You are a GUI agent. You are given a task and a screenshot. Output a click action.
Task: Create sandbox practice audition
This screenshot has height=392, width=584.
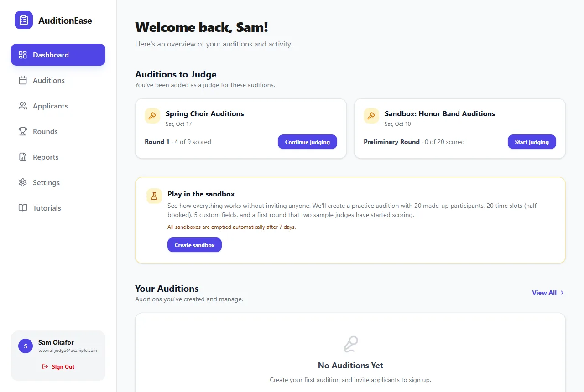pyautogui.click(x=194, y=245)
